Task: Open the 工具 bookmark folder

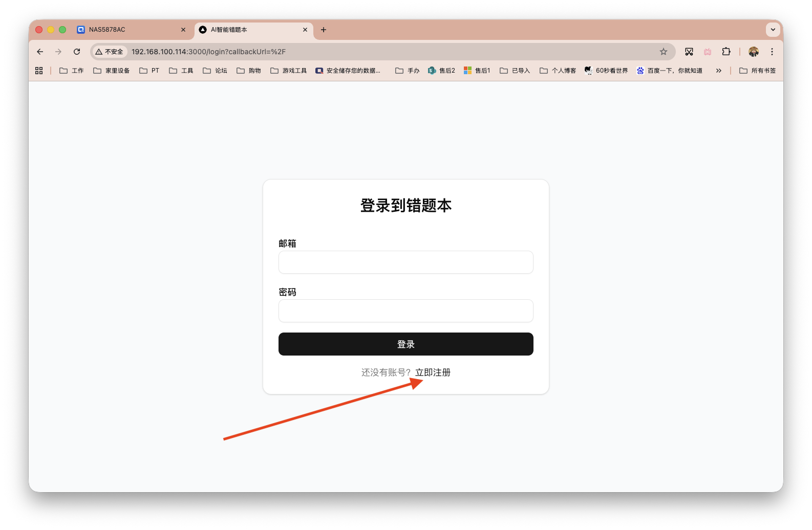Action: 181,71
